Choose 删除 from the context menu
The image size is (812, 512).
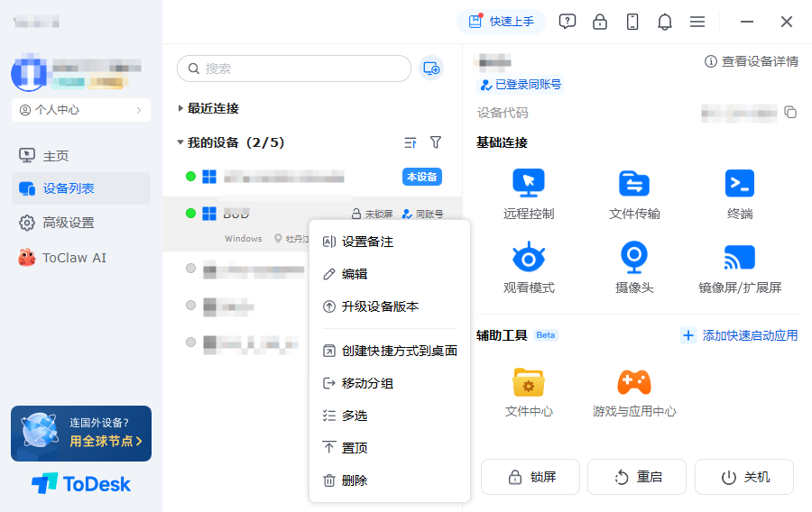pos(390,480)
